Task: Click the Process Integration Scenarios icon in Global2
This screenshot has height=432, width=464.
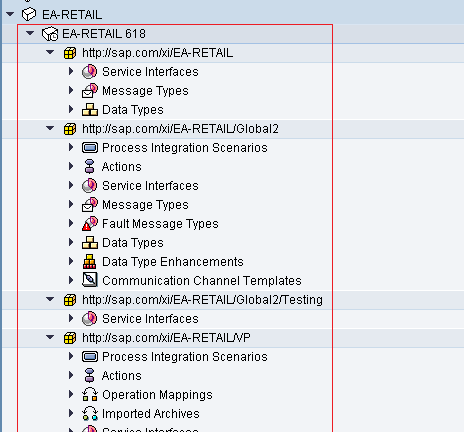Action: pyautogui.click(x=90, y=148)
